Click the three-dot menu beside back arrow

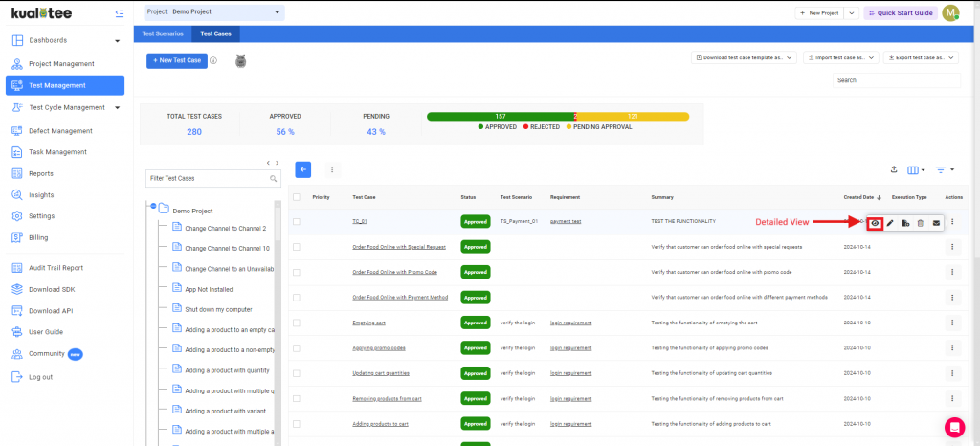point(332,169)
